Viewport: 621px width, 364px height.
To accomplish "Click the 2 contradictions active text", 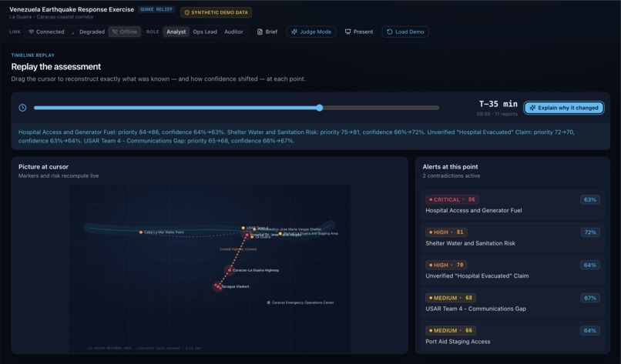I will point(451,175).
